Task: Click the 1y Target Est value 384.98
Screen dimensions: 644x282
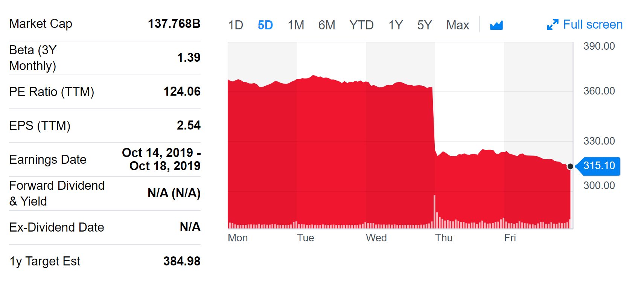Action: (x=182, y=261)
